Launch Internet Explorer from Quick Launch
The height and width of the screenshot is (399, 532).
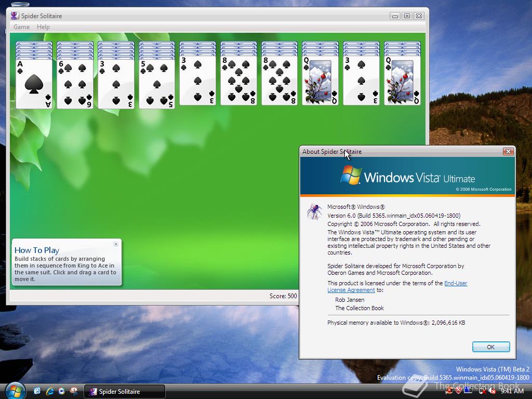click(x=49, y=391)
